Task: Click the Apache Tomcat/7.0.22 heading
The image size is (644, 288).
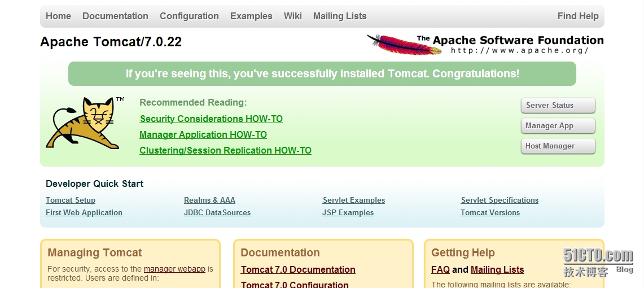Action: [x=111, y=42]
